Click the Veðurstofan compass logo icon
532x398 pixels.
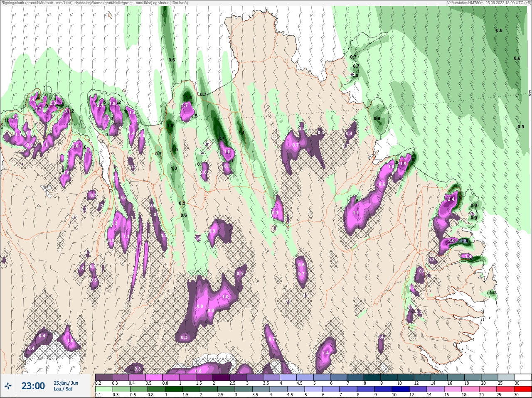8,386
